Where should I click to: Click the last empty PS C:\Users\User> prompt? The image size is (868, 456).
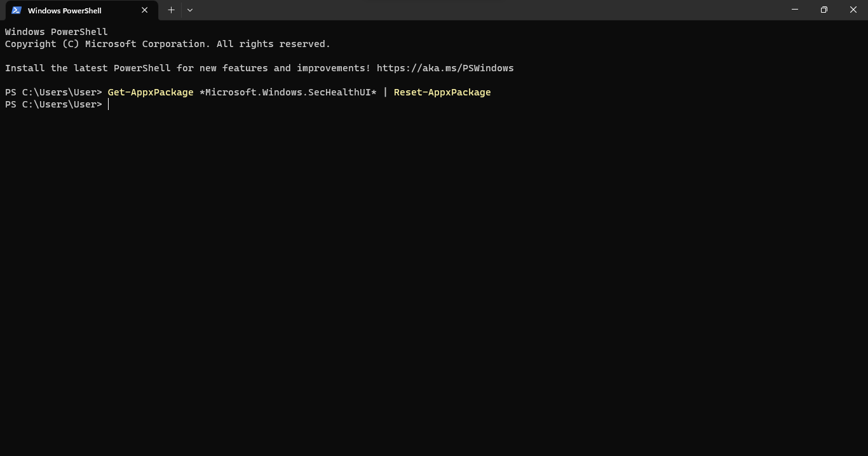point(53,104)
